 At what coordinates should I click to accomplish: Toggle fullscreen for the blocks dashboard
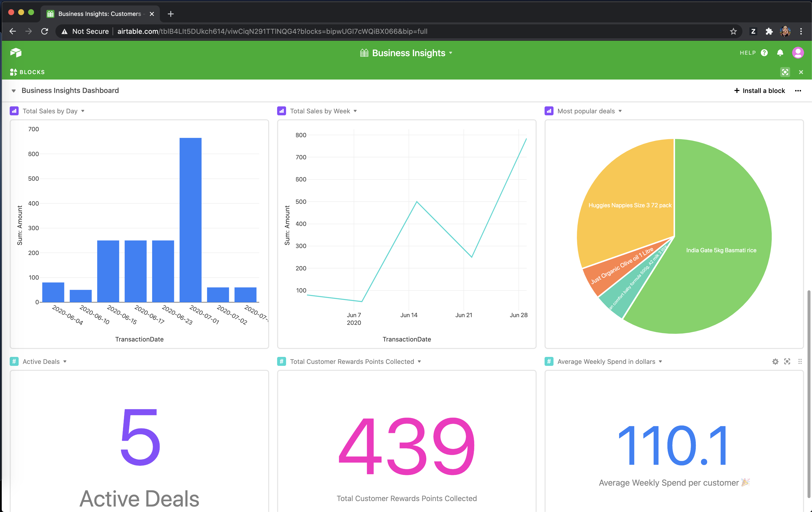pos(785,72)
